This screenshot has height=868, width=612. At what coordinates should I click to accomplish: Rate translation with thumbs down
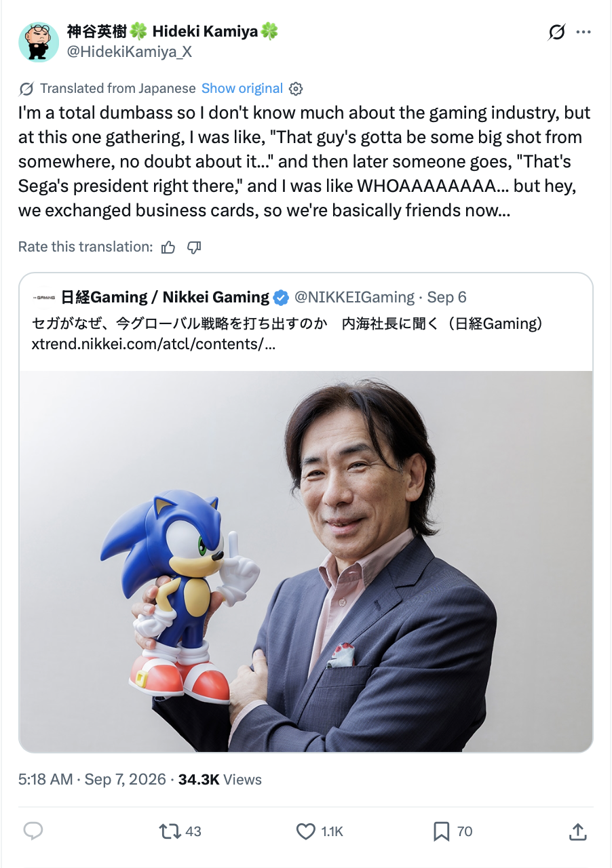[194, 248]
